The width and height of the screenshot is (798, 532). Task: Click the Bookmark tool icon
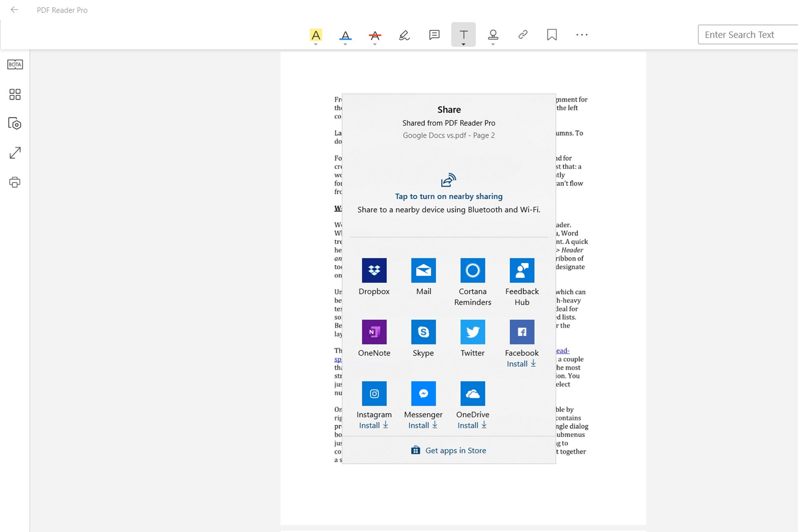[x=552, y=34]
